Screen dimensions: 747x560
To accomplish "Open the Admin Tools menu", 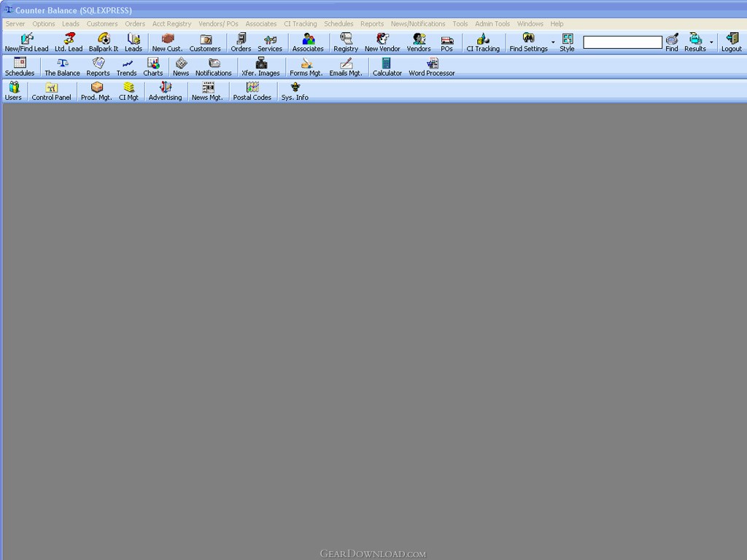I will click(x=492, y=24).
